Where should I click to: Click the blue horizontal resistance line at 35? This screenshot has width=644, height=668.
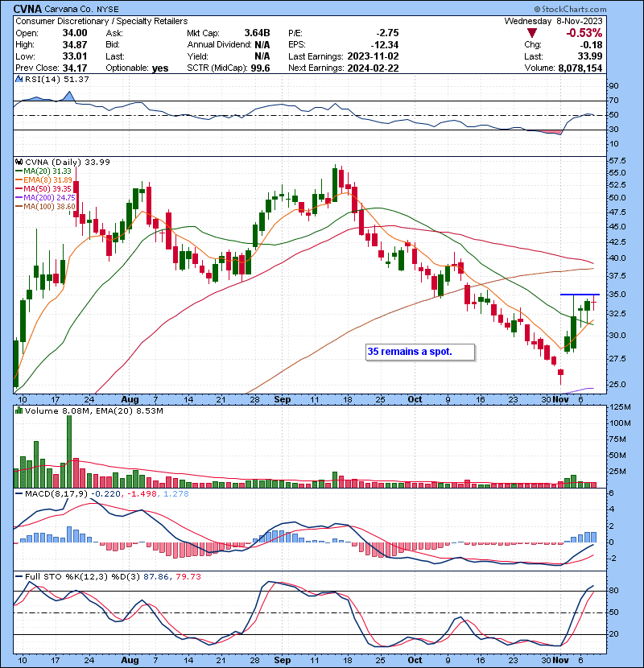click(x=580, y=295)
